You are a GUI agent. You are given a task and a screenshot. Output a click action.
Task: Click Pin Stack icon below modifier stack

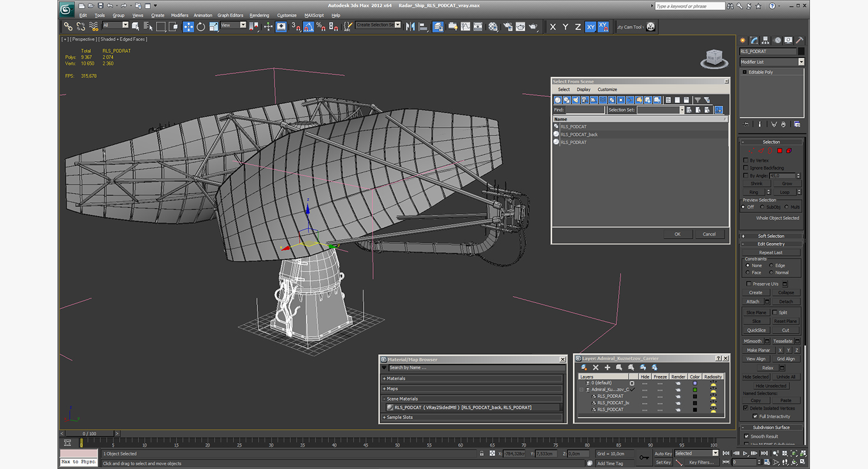(x=745, y=124)
